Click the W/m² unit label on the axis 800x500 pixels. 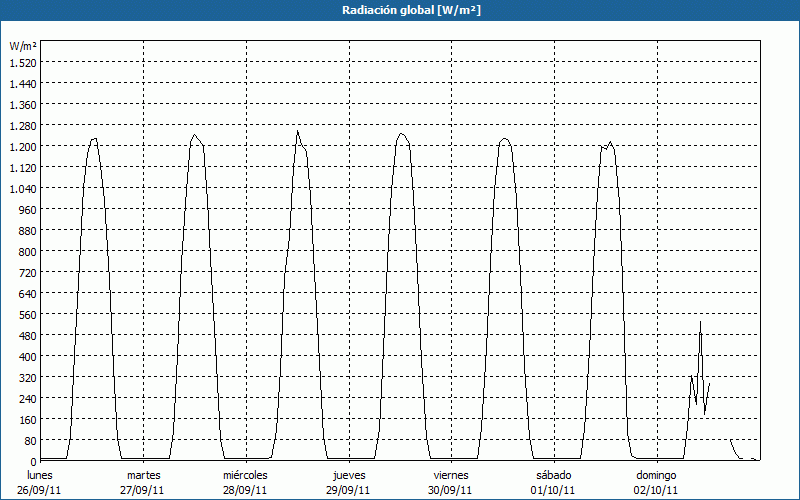[x=23, y=47]
